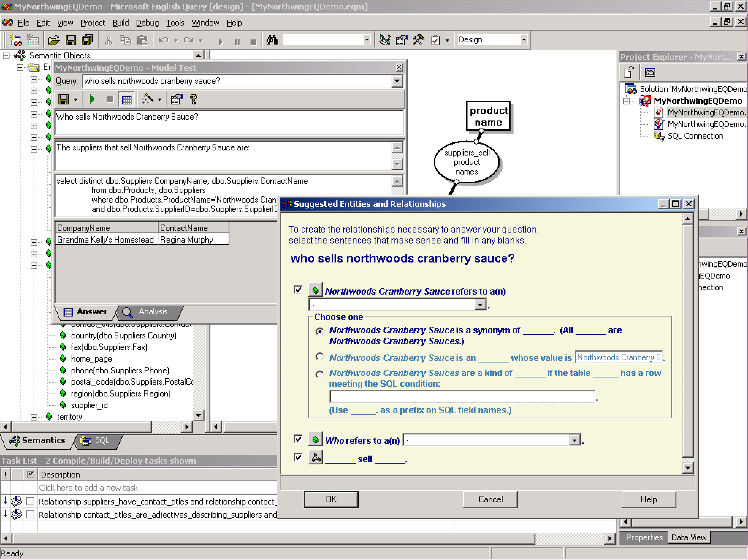Click the Copy toolbar icon
Screen dimensions: 748x560
(125, 40)
